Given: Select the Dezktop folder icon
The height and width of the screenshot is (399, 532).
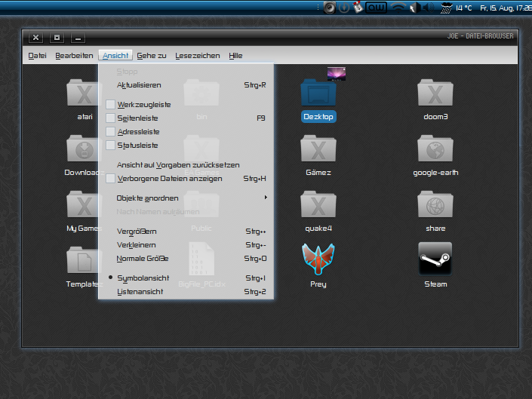Looking at the screenshot, I should click(x=318, y=93).
